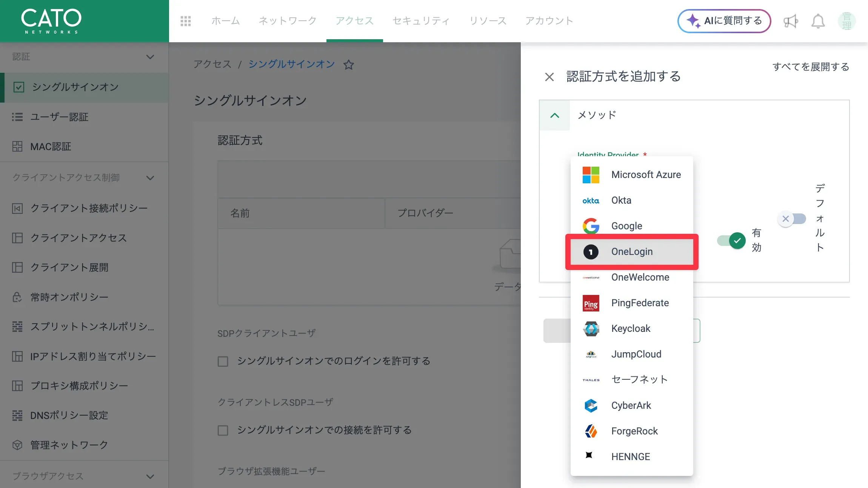Image resolution: width=868 pixels, height=488 pixels.
Task: Collapse the 認証 sidebar section
Action: [150, 57]
